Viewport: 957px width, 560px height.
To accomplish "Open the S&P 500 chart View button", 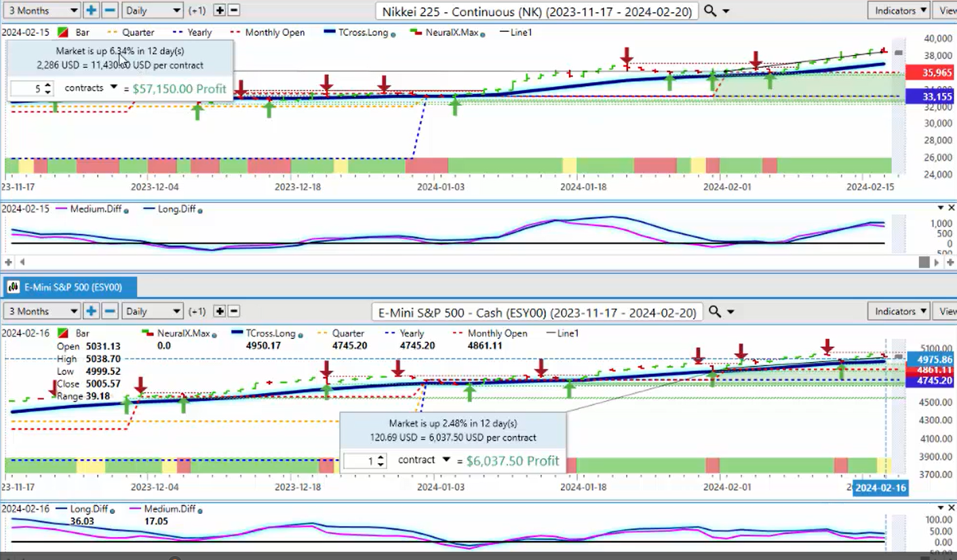I will (x=945, y=311).
